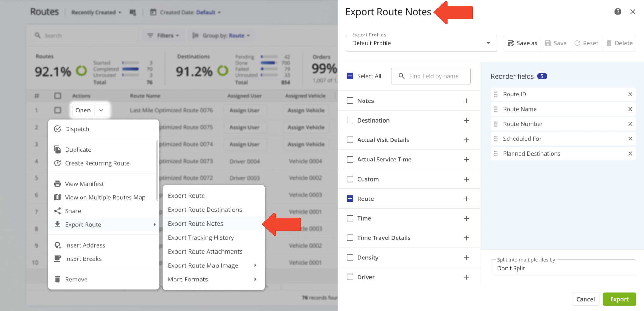This screenshot has width=644, height=311.
Task: Open the Export Profiles dropdown
Action: pos(421,43)
